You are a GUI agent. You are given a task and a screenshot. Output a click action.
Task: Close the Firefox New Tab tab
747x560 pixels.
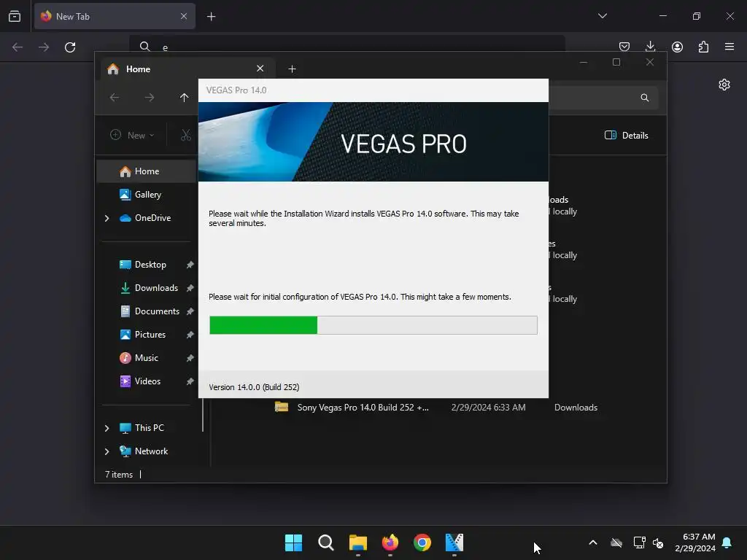tap(184, 16)
